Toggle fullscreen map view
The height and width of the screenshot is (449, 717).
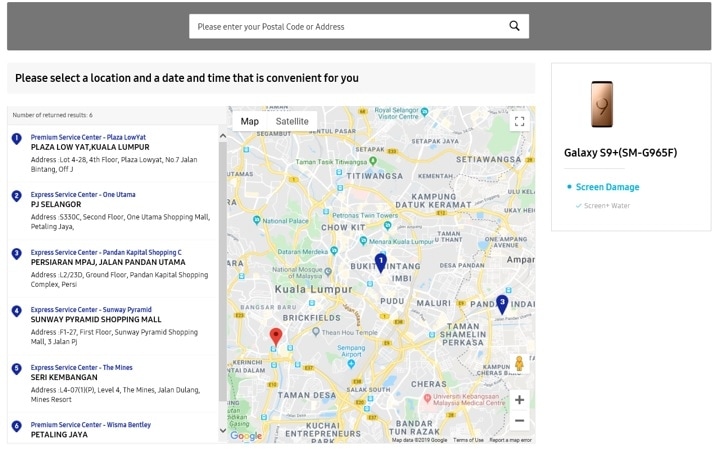coord(519,121)
